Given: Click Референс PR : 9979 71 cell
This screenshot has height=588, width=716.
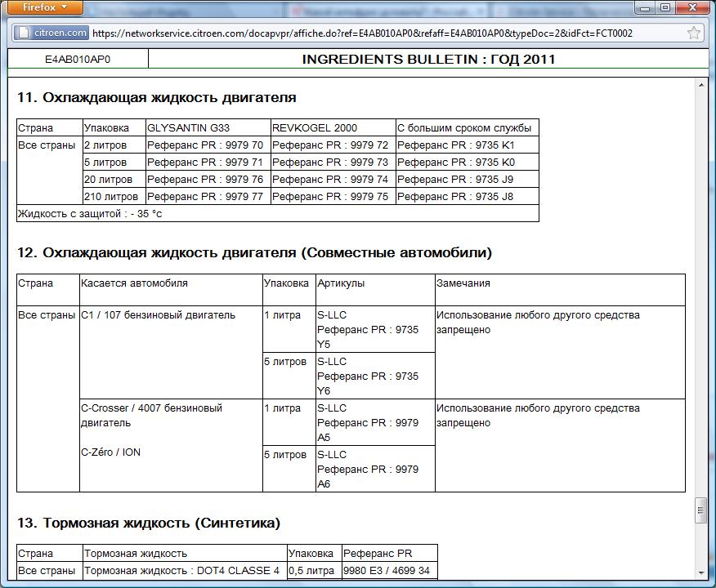Looking at the screenshot, I should (208, 163).
